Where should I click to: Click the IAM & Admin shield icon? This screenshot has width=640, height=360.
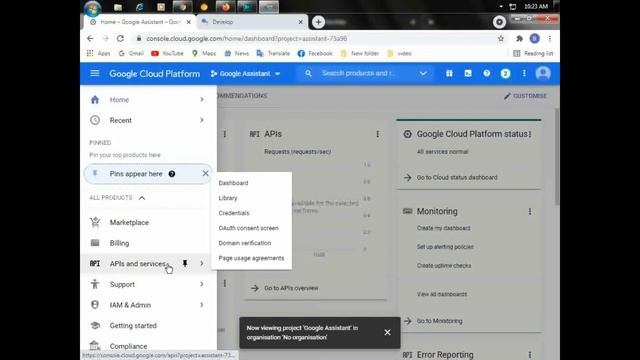point(95,304)
